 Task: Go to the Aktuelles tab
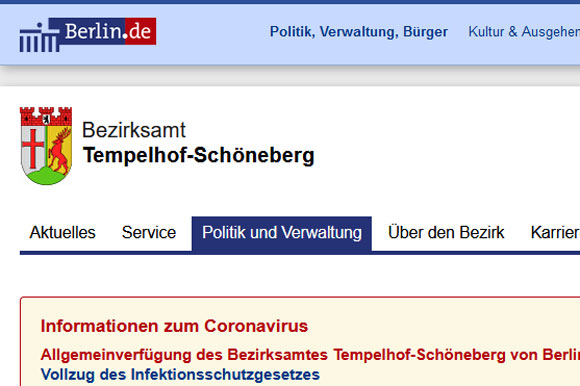click(x=63, y=233)
